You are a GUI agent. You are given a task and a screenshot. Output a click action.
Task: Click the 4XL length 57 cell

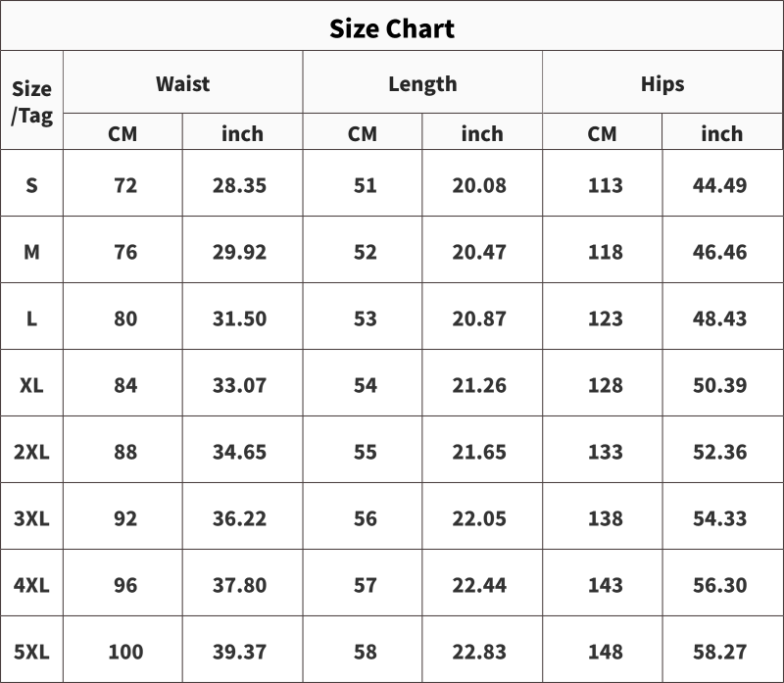tap(365, 585)
